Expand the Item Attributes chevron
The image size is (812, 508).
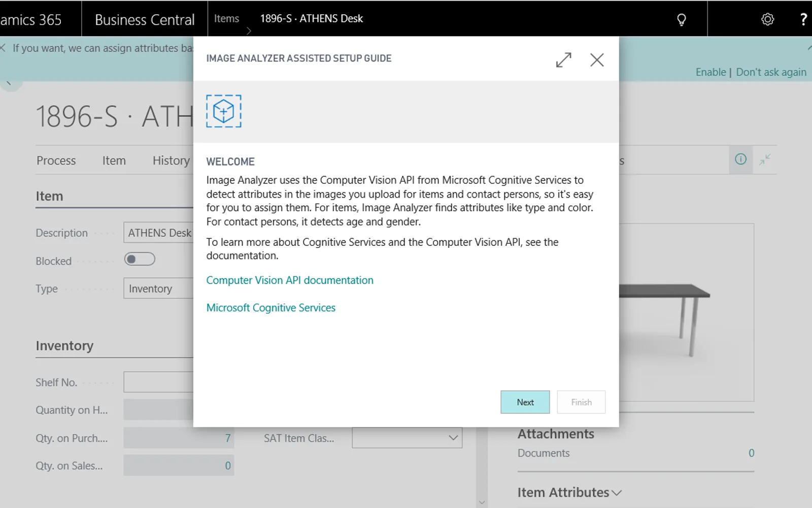tap(617, 493)
